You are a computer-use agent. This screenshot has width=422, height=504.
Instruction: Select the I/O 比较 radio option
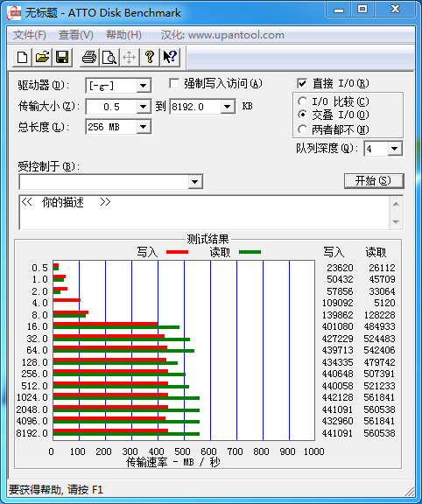(x=302, y=101)
